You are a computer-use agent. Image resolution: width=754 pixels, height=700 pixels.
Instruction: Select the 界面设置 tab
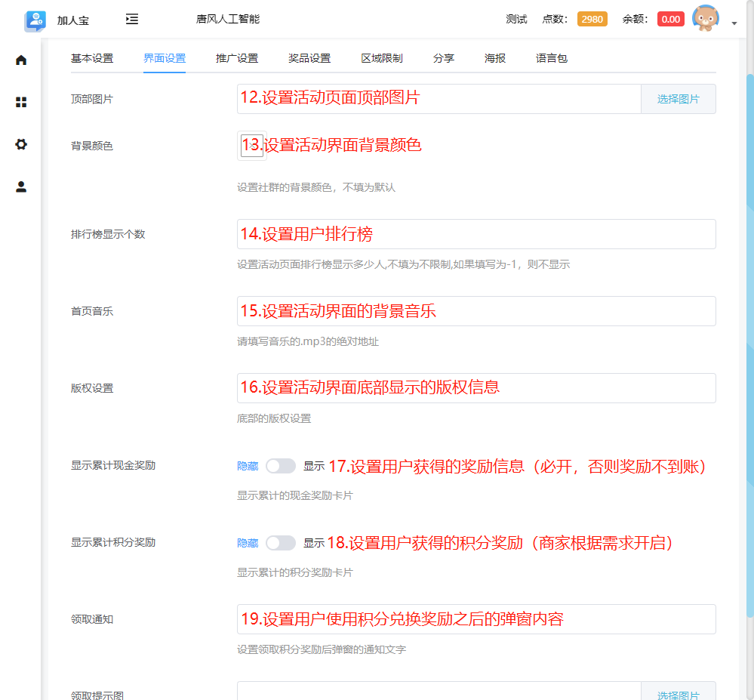(165, 58)
